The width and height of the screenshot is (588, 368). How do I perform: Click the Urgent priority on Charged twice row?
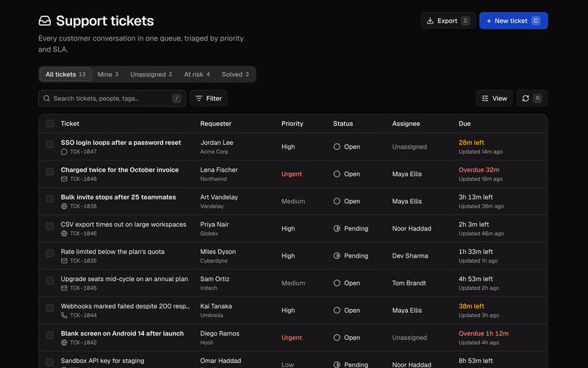point(291,174)
